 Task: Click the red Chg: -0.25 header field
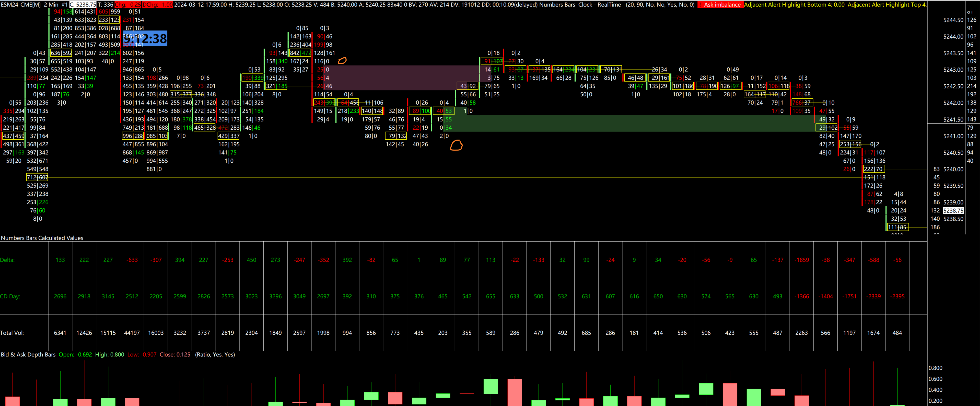coord(128,5)
